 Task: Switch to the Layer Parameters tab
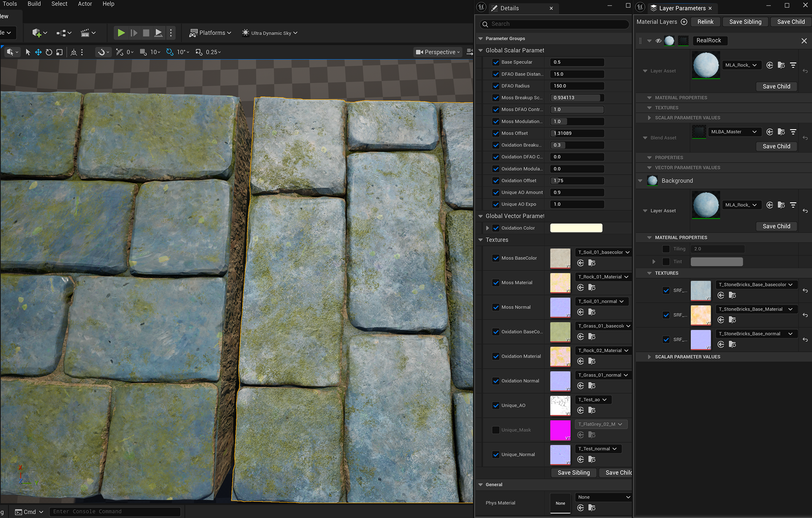click(681, 8)
